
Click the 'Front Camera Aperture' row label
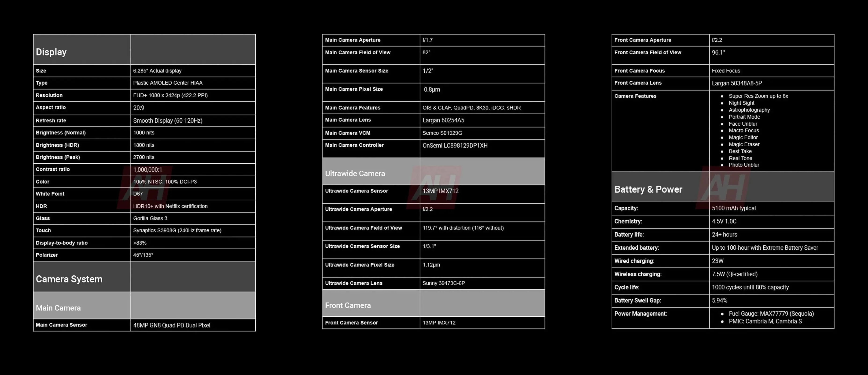(643, 40)
